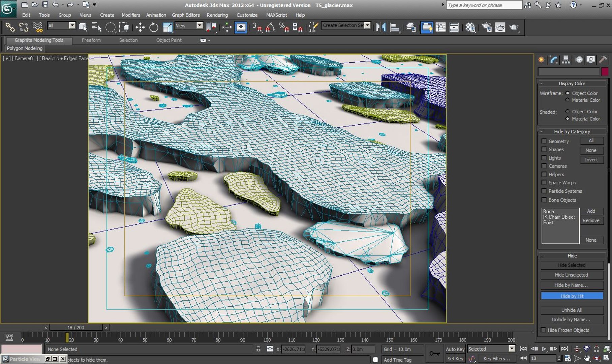The height and width of the screenshot is (364, 612).
Task: Collapse the Display Color rollout
Action: click(572, 83)
